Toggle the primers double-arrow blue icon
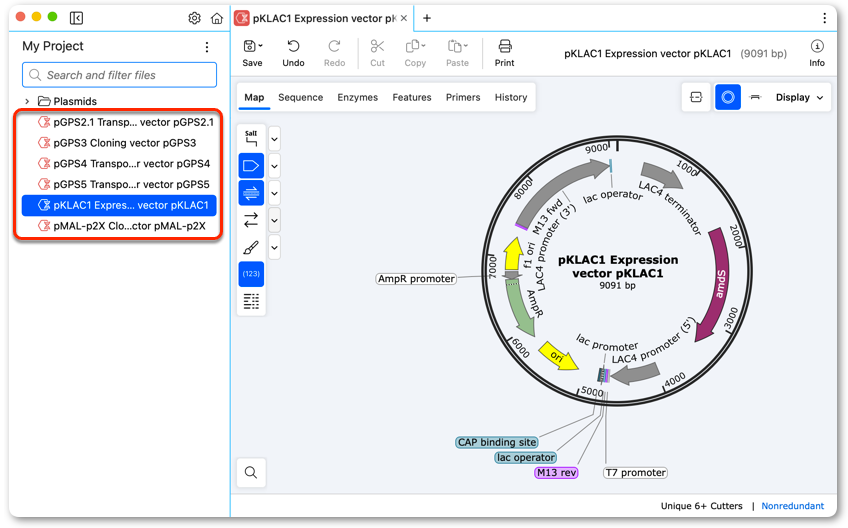Screen dimensions: 848x528 tap(251, 193)
